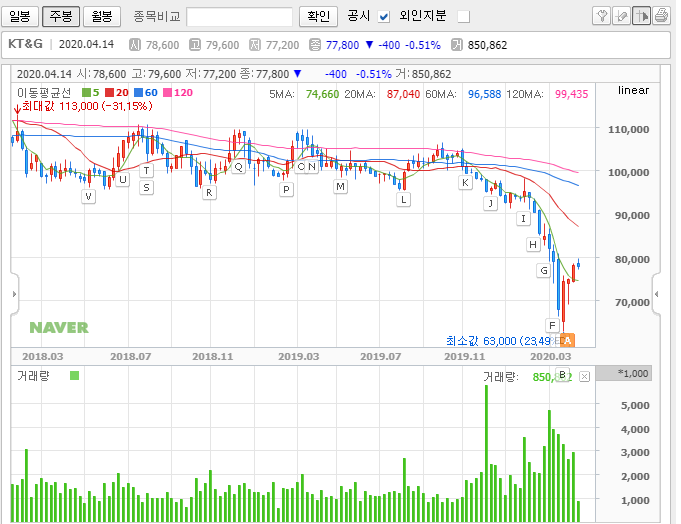Click the 5MA value 74,660
Image resolution: width=681 pixels, height=524 pixels.
(x=322, y=94)
